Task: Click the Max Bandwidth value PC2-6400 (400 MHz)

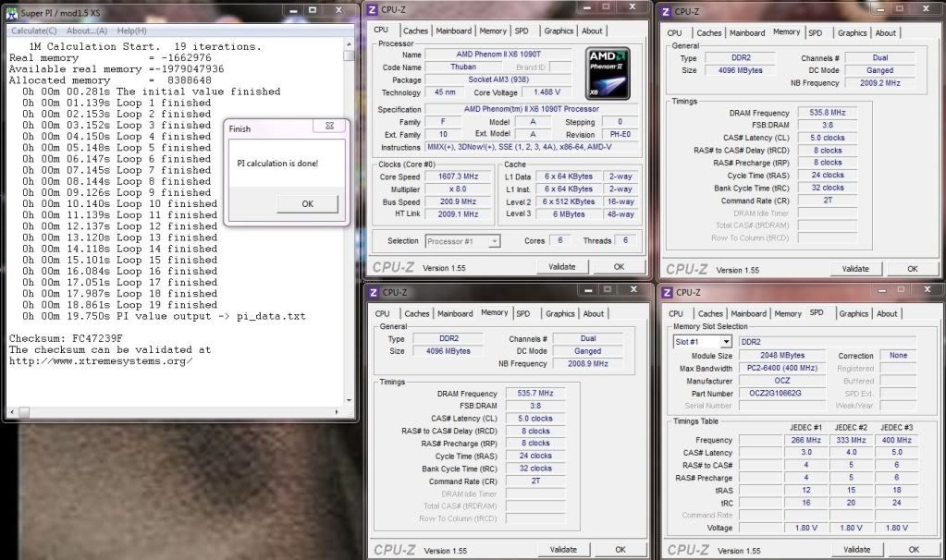Action: click(781, 368)
